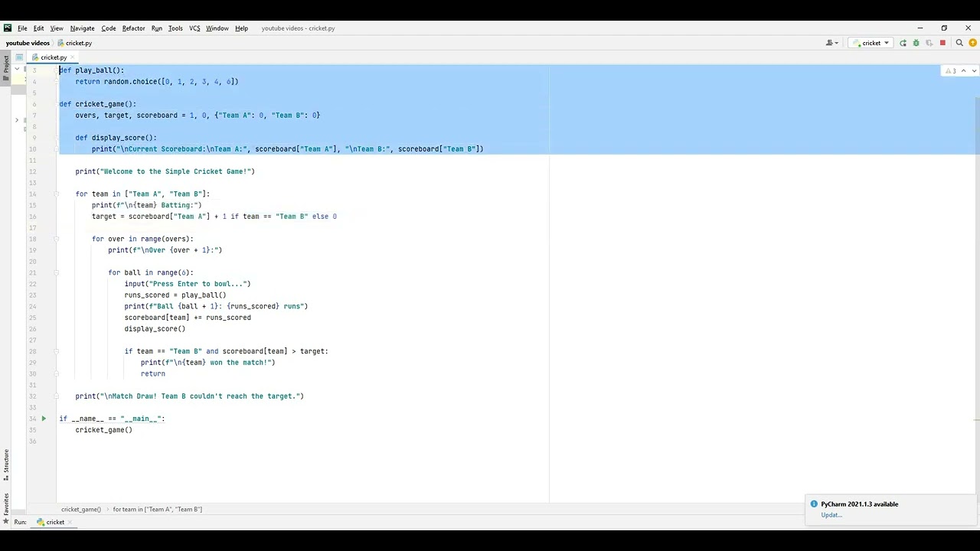Open Search Everywhere magnifier icon

point(959,43)
